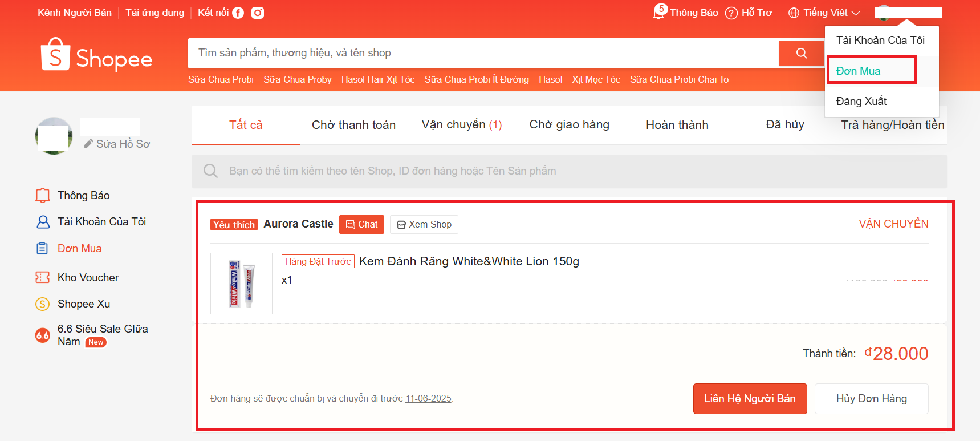The image size is (980, 441).
Task: Click the Kem Đánh Răng White&White Lion title
Action: (469, 261)
